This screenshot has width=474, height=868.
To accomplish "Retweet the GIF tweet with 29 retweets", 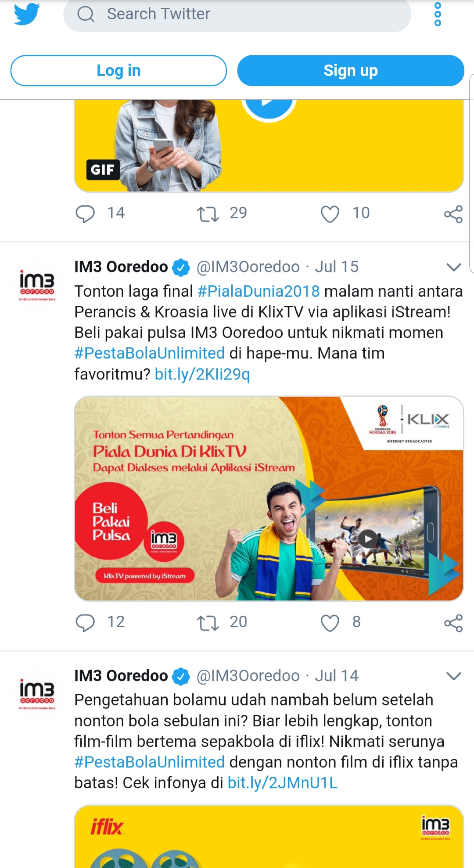I will point(208,214).
